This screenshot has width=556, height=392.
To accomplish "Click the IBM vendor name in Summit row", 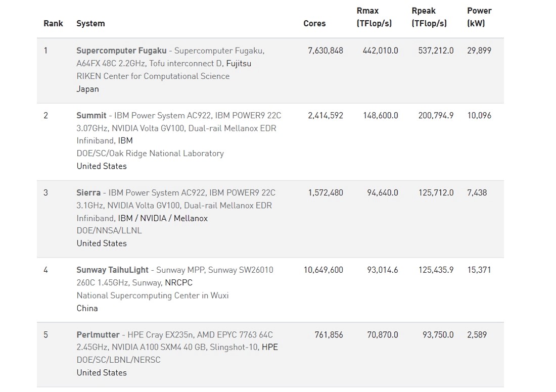I will pos(125,141).
